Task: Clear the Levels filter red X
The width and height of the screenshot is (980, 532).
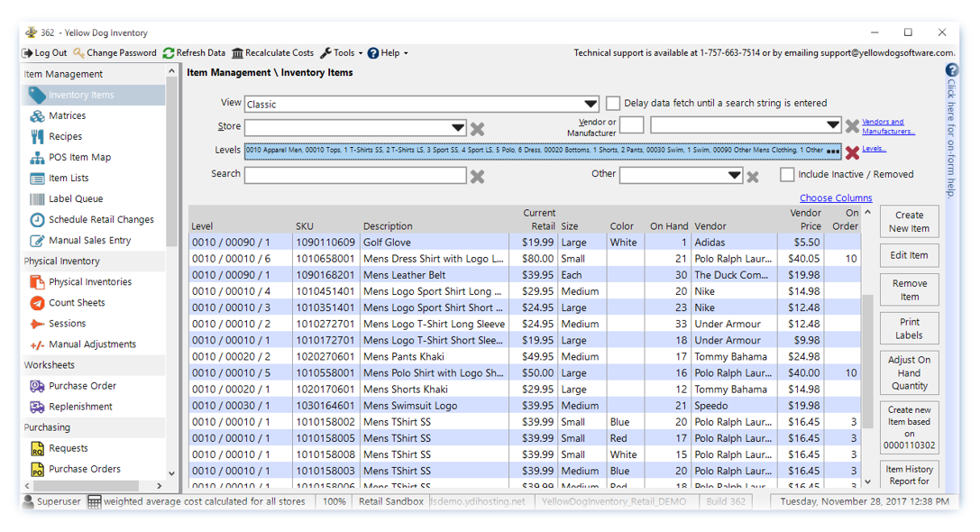Action: [852, 151]
